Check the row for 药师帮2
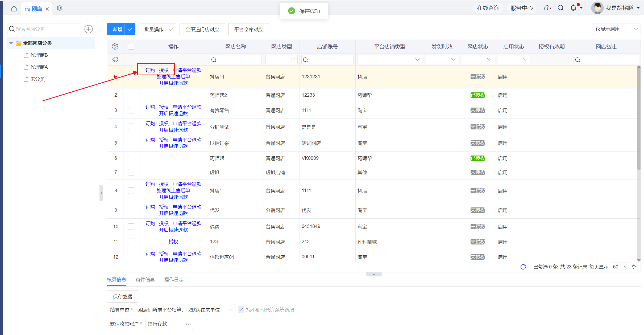The image size is (644, 335). [131, 95]
